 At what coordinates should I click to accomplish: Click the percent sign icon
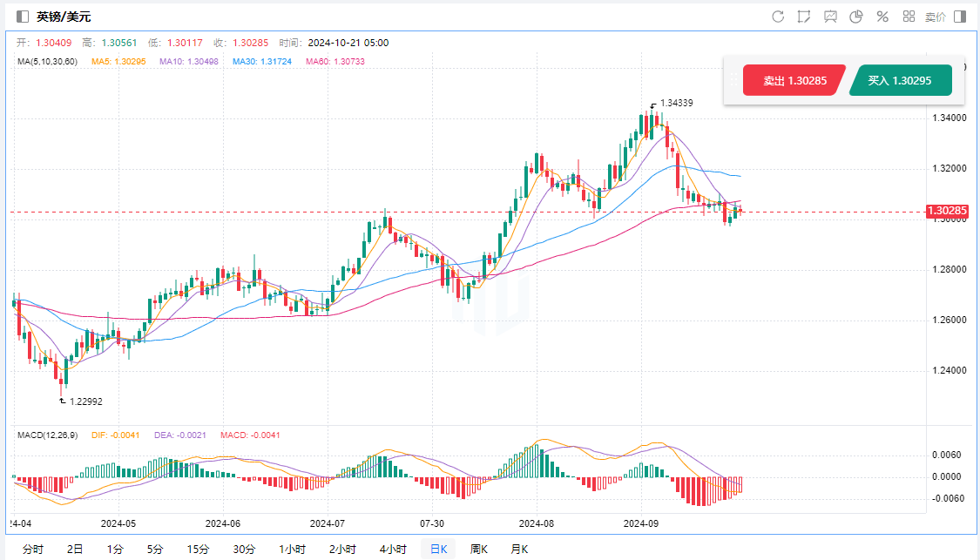coord(882,17)
